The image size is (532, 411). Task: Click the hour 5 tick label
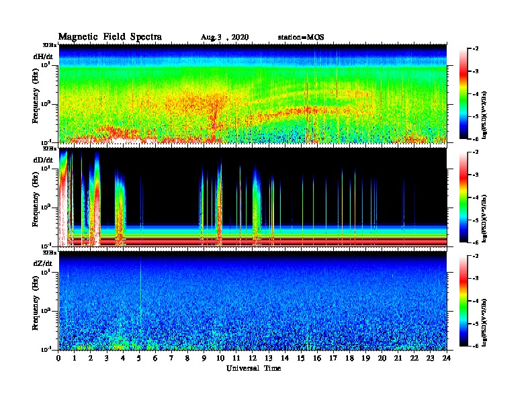139,358
